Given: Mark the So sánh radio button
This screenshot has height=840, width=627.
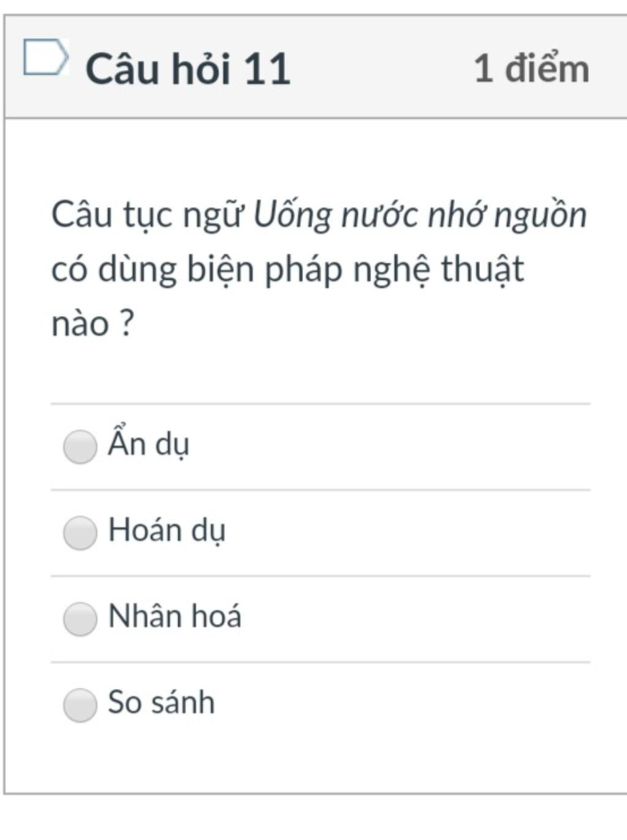Looking at the screenshot, I should (80, 705).
